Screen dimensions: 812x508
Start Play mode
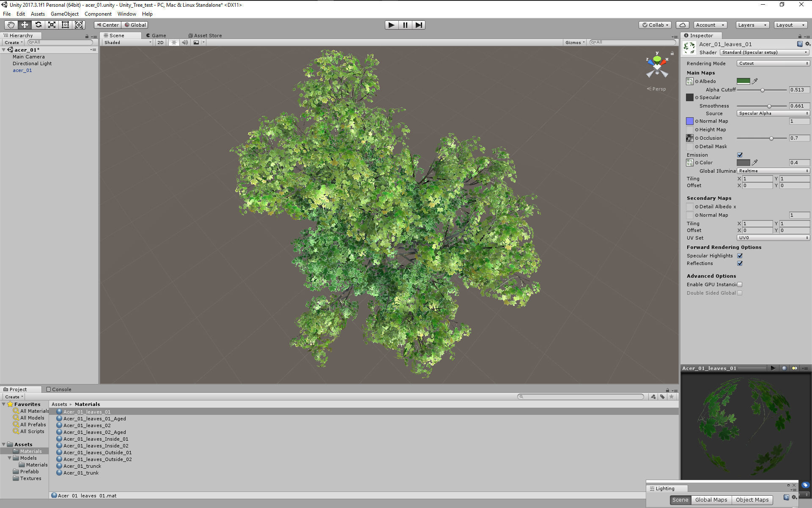392,25
